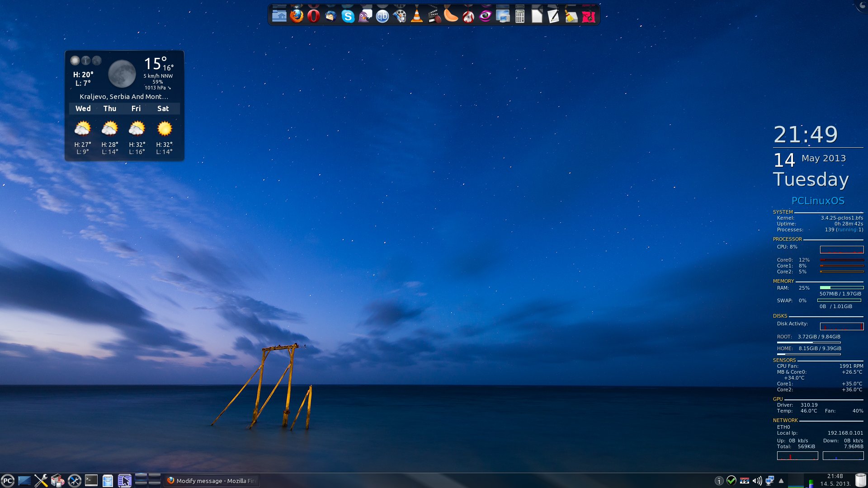
Task: Launch the terminal from the panel
Action: point(91,480)
